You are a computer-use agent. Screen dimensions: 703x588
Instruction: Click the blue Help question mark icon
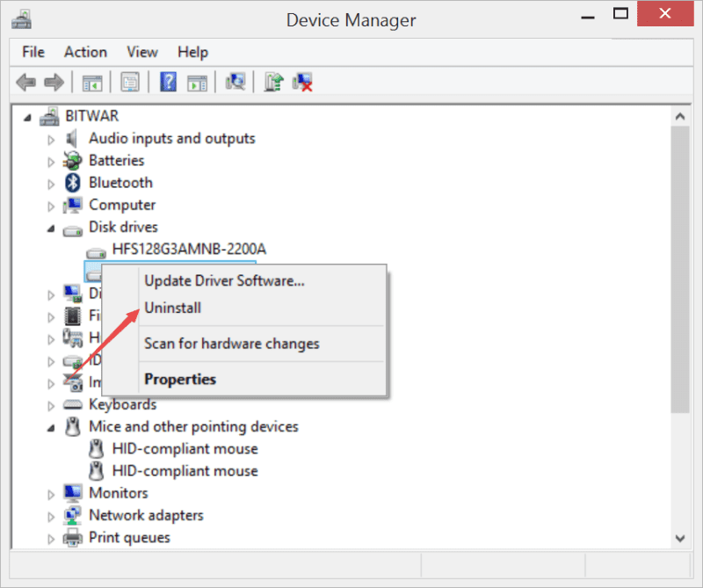click(x=168, y=82)
